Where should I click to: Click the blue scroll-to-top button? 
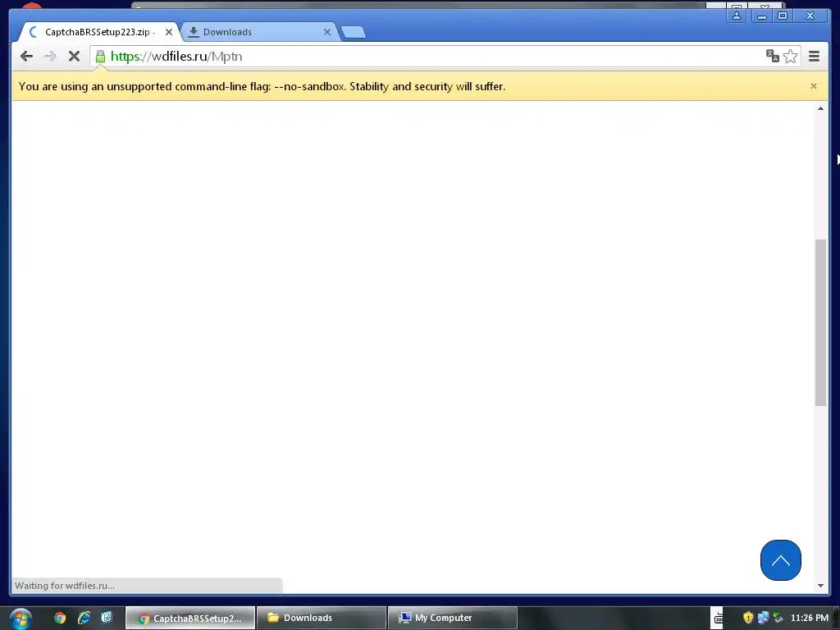coord(781,560)
